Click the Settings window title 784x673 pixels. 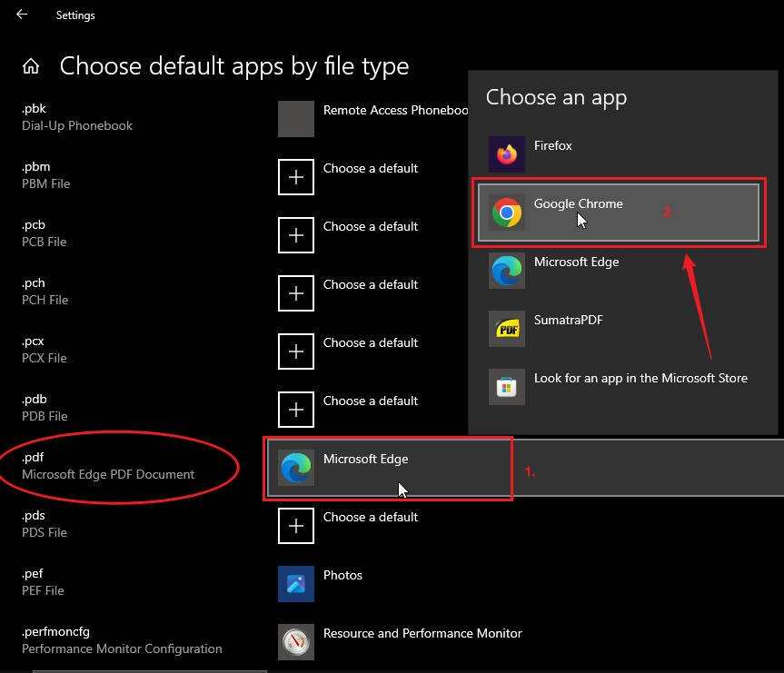click(x=75, y=15)
